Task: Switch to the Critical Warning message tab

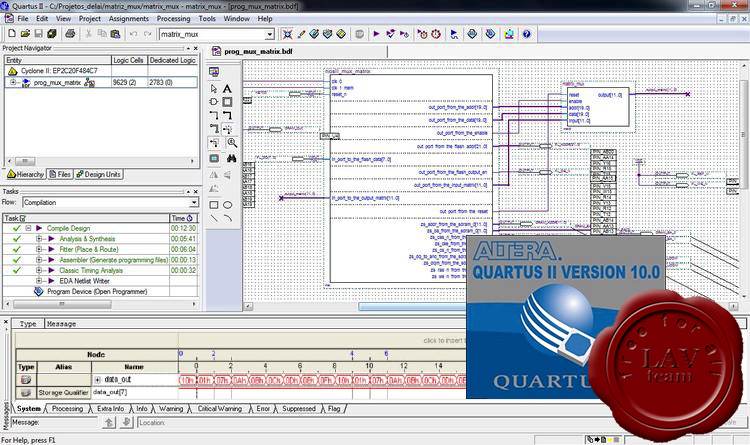Action: pyautogui.click(x=219, y=408)
